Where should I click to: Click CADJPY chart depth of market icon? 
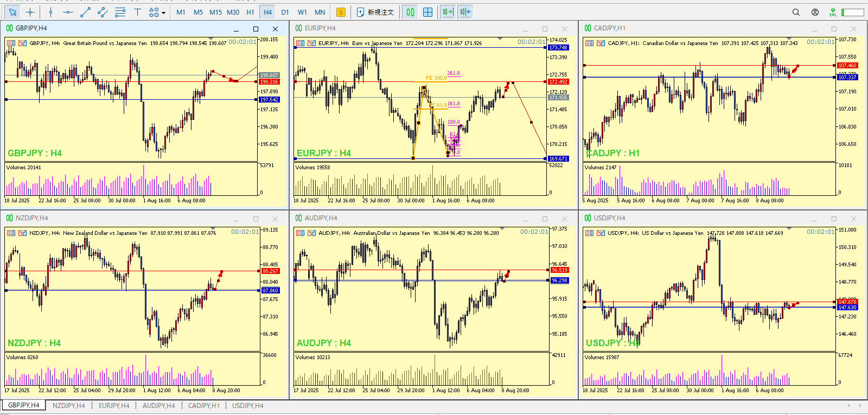click(x=601, y=43)
